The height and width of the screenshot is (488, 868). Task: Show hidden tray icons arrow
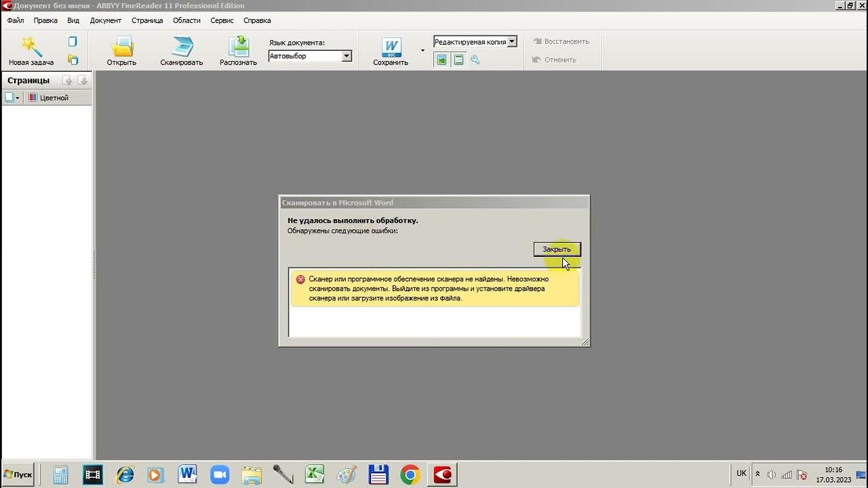click(x=757, y=474)
